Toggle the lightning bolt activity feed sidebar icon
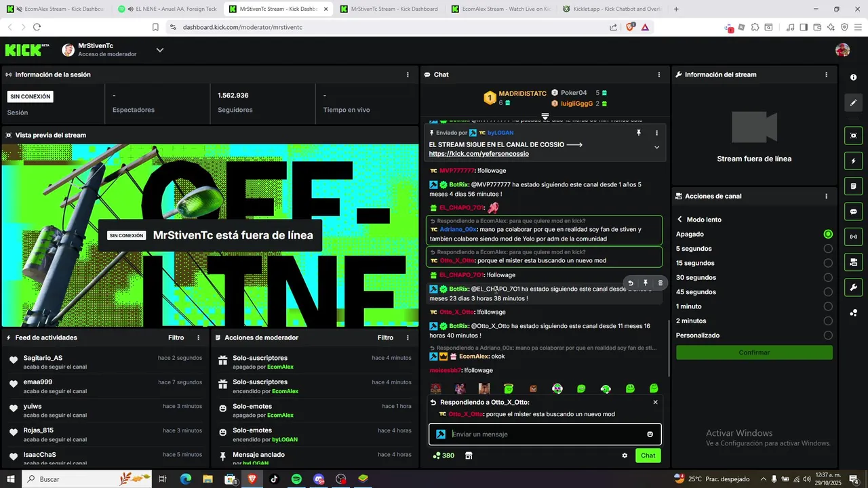The height and width of the screenshot is (488, 868). click(x=853, y=161)
